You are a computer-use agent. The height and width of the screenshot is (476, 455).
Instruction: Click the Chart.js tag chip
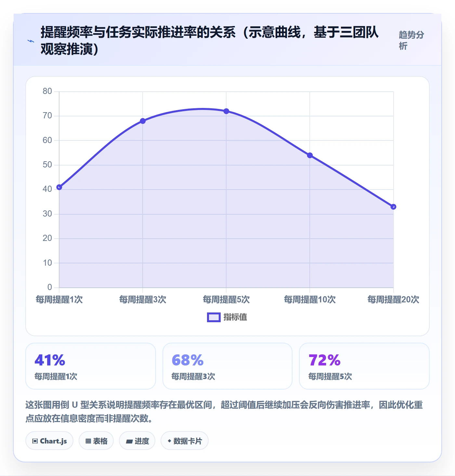tap(49, 441)
